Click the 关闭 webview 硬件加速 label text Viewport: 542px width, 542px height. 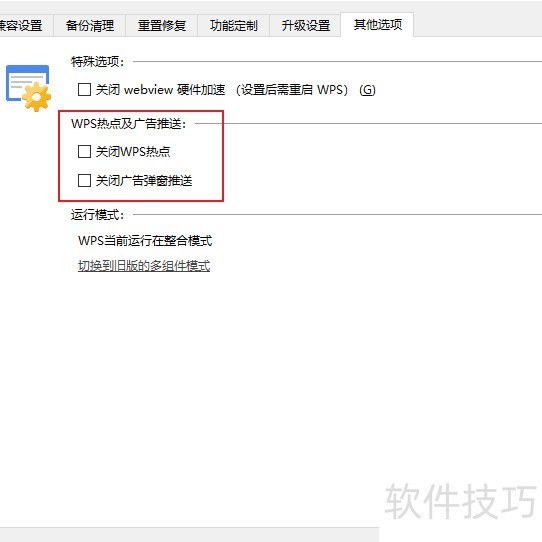click(160, 90)
